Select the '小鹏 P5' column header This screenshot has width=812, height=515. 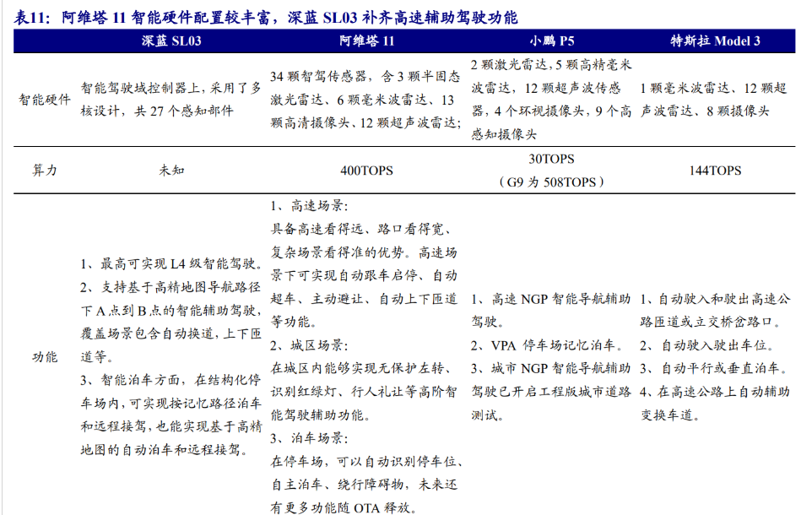[x=551, y=41]
